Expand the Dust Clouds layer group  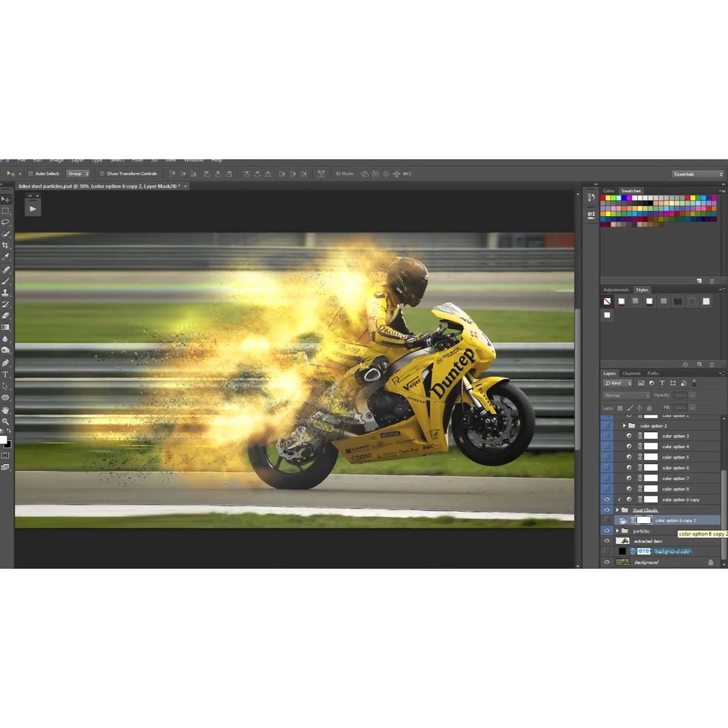(x=617, y=510)
